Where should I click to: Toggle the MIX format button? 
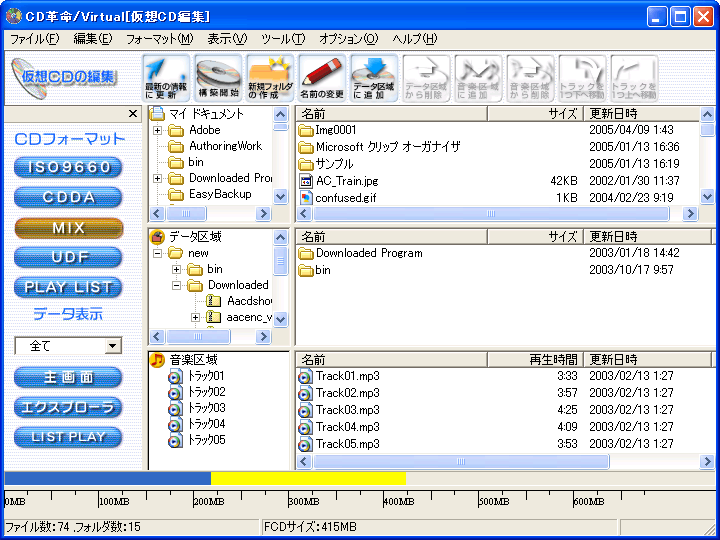coord(68,228)
